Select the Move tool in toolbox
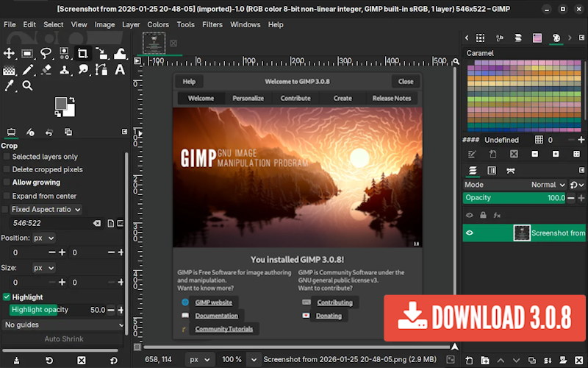588x368 pixels. coord(10,53)
